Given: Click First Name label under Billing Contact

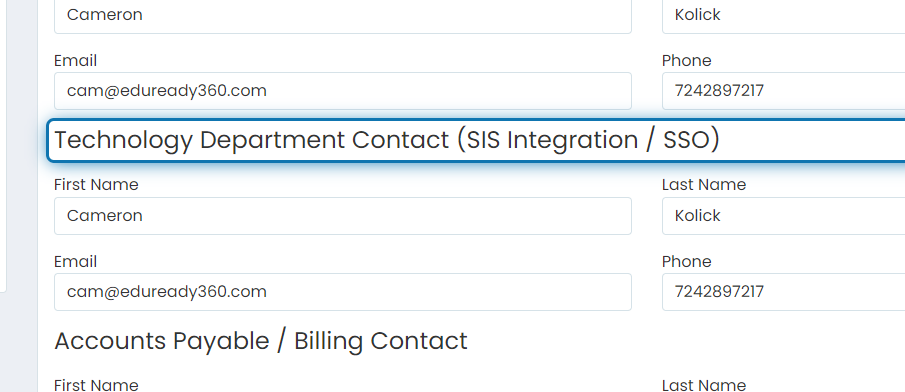Looking at the screenshot, I should [x=96, y=385].
